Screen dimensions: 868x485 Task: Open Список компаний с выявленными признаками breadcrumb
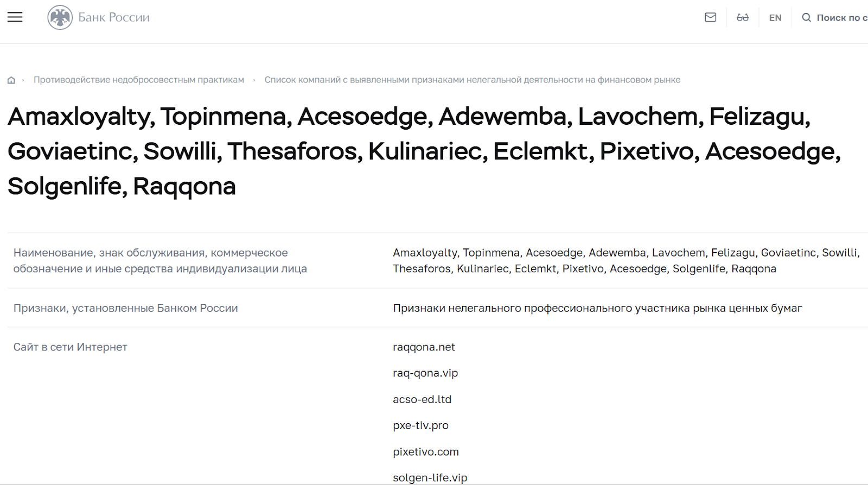click(472, 80)
